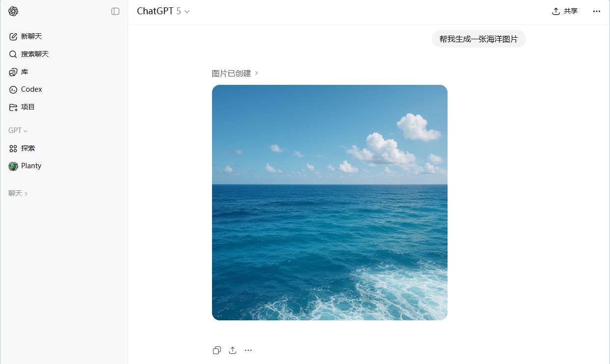
Task: Open the generated ocean image
Action: click(x=330, y=203)
